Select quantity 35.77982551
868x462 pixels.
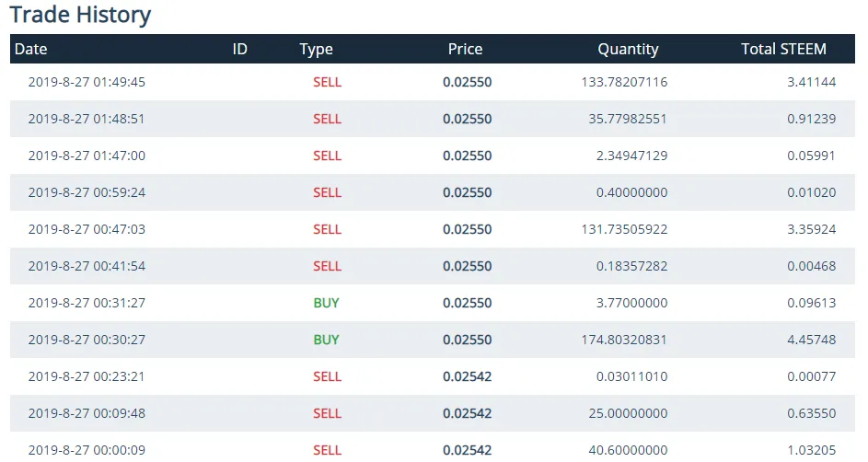(628, 119)
